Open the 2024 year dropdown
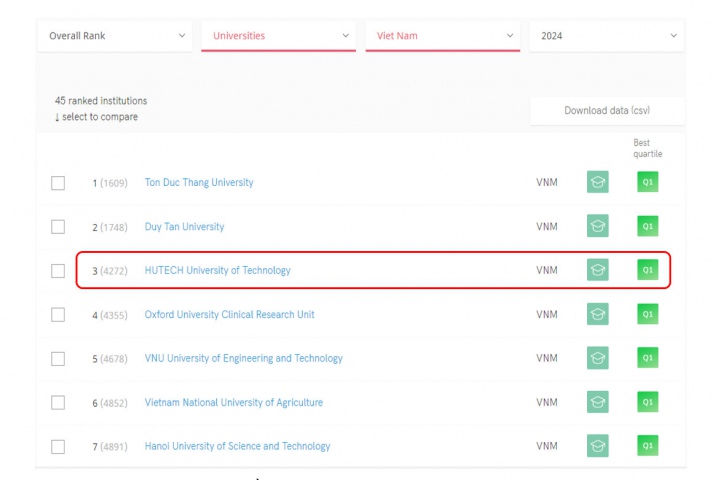 coord(607,35)
